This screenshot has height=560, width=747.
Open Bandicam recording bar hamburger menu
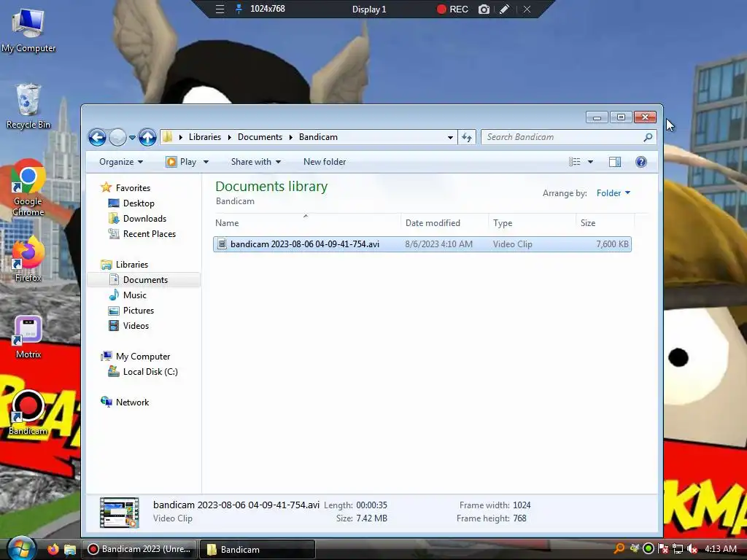click(x=220, y=9)
